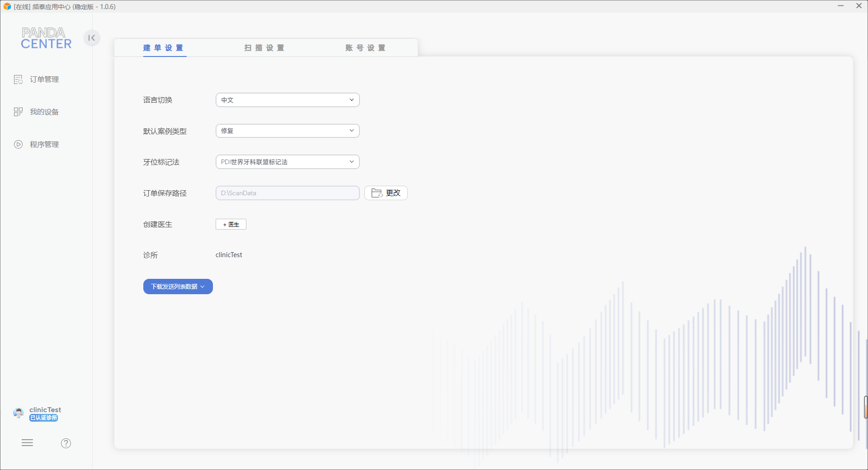This screenshot has width=868, height=470.
Task: Click the clinicTest user avatar
Action: click(x=19, y=413)
